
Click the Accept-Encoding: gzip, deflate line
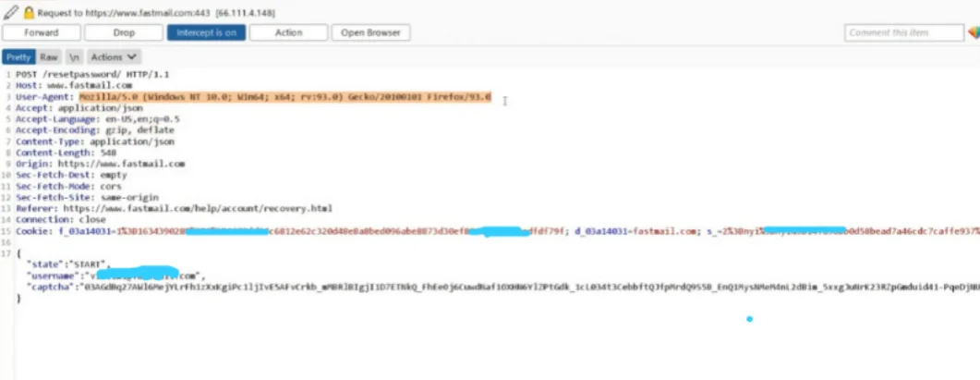pyautogui.click(x=95, y=131)
